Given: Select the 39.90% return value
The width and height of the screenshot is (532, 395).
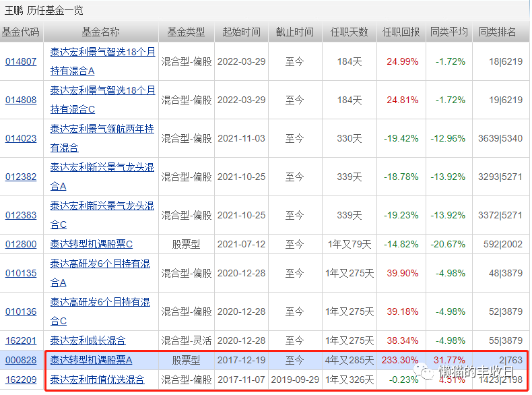Looking at the screenshot, I should [403, 273].
